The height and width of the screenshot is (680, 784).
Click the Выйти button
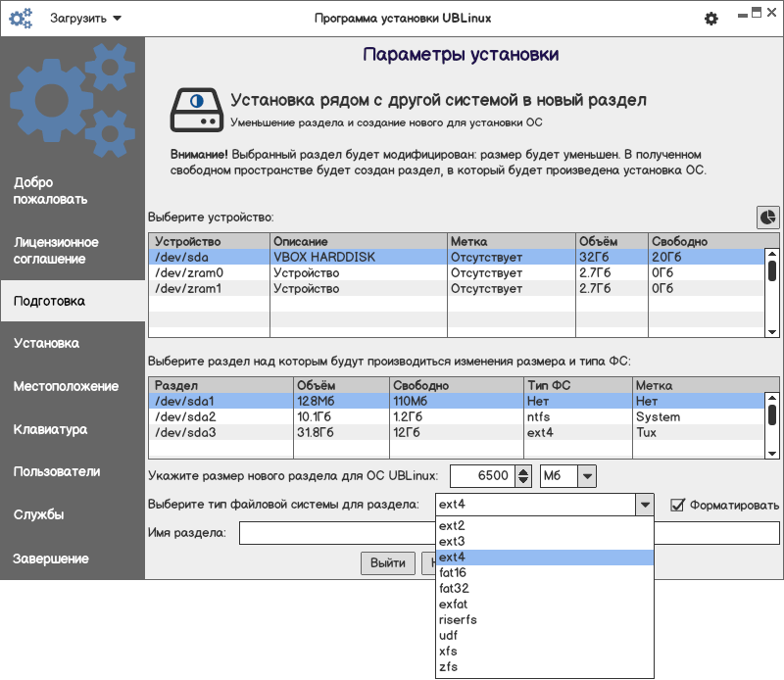pyautogui.click(x=388, y=563)
